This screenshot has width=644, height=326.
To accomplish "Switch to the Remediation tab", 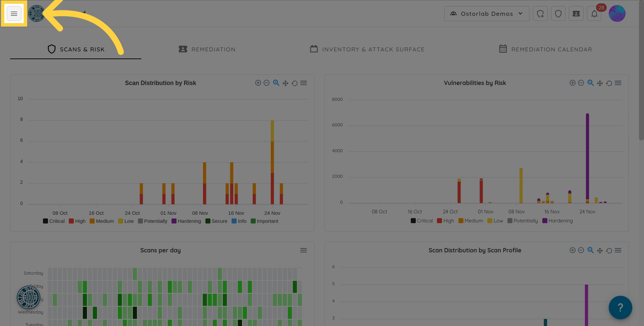I will click(x=207, y=49).
